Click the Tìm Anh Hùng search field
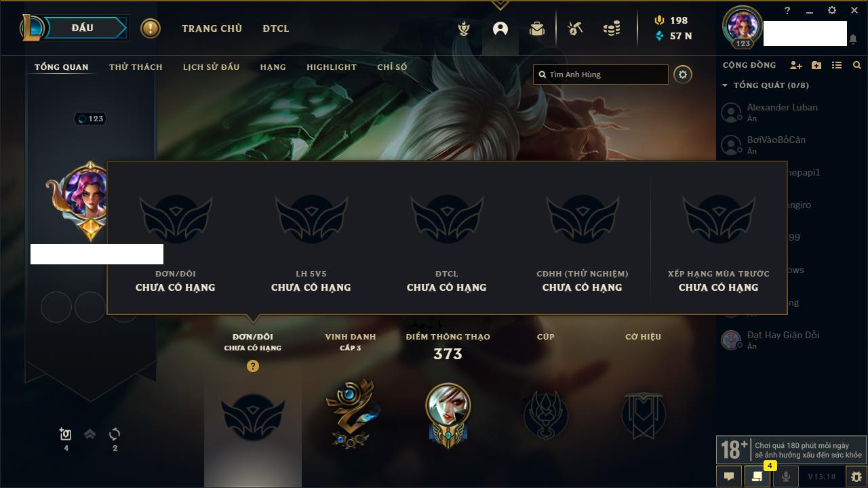This screenshot has height=488, width=868. (x=601, y=75)
